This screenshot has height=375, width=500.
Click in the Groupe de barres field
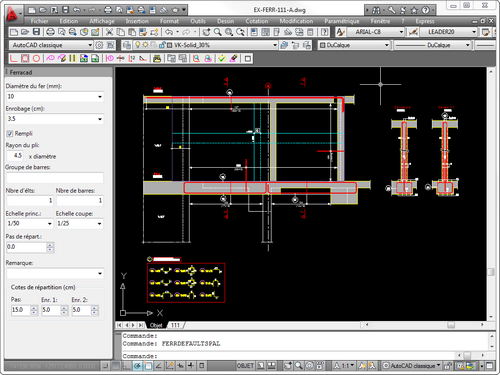point(55,178)
